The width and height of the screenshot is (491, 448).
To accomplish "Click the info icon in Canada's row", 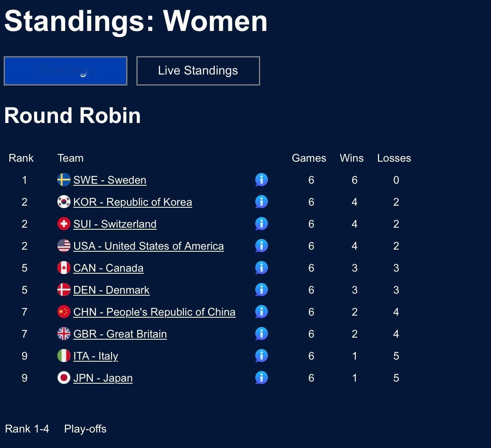I will pos(261,268).
